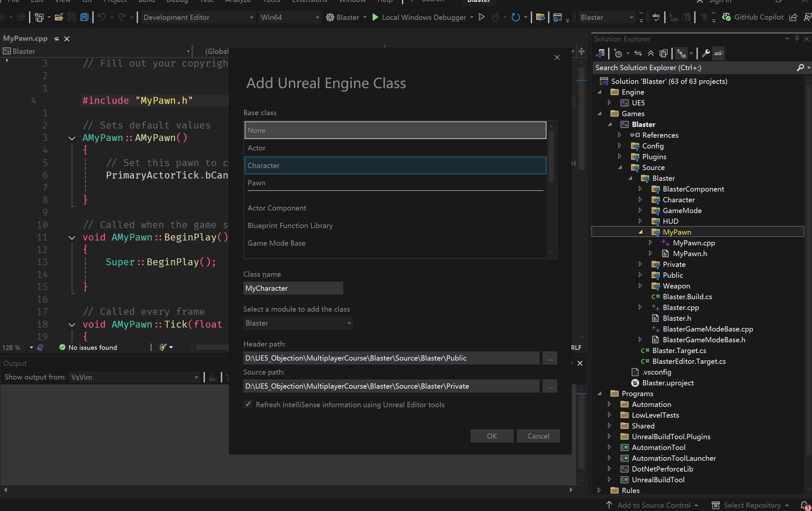Viewport: 812px width, 511px height.
Task: Click Start Without Debugging outline play icon
Action: click(x=482, y=17)
